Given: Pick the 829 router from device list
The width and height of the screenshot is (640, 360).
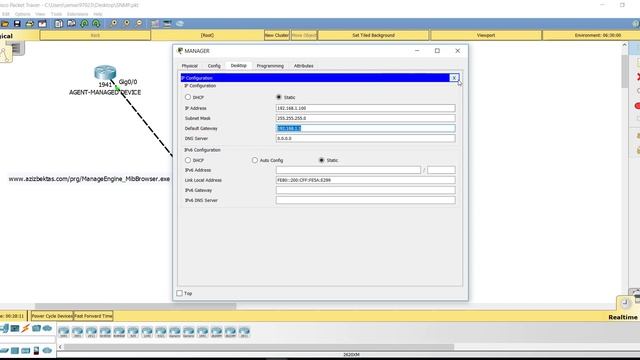Looking at the screenshot, I should 133,332.
